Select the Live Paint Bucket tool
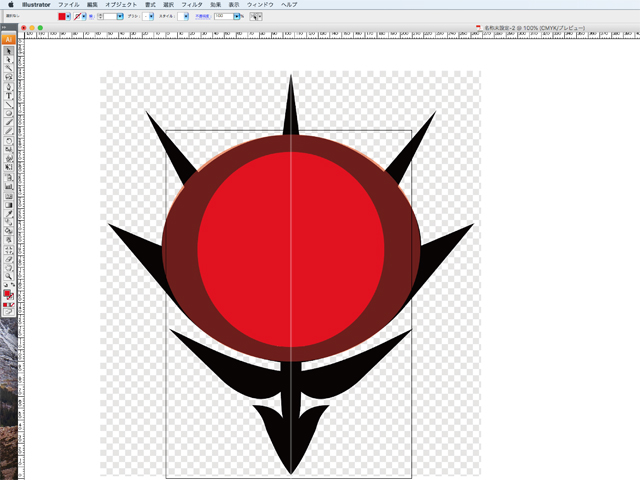 [9, 231]
